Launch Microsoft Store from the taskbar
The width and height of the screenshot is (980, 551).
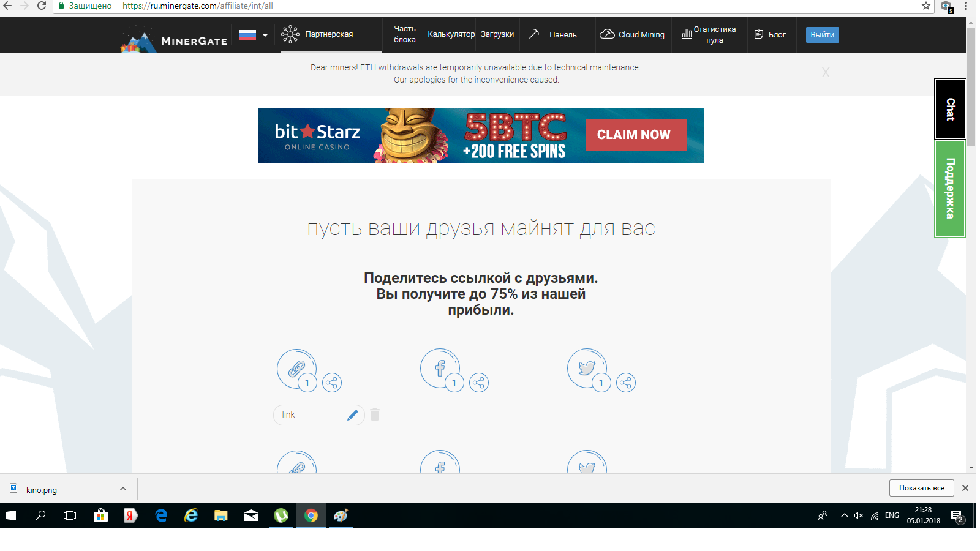100,515
